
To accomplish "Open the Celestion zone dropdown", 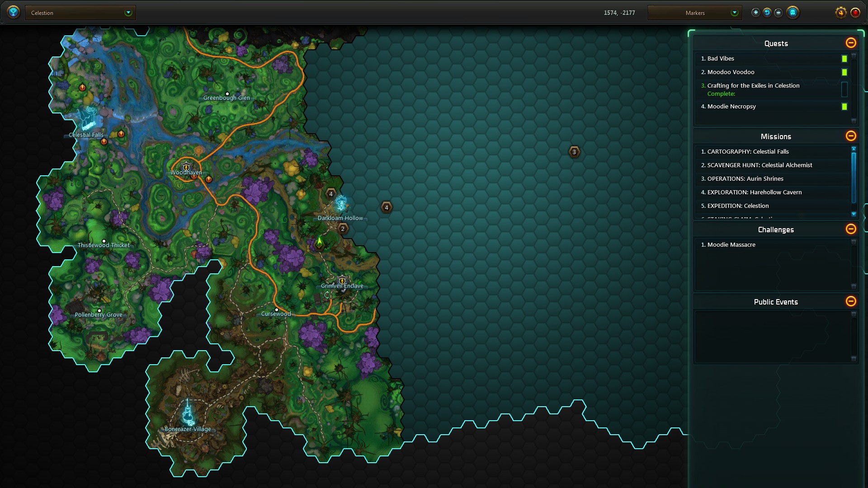I will (80, 13).
